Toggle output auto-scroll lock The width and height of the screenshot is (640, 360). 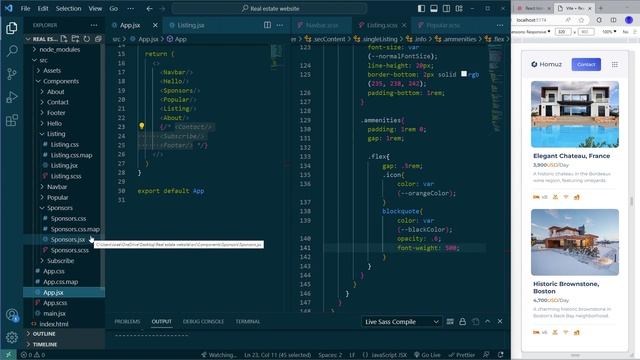click(x=462, y=322)
